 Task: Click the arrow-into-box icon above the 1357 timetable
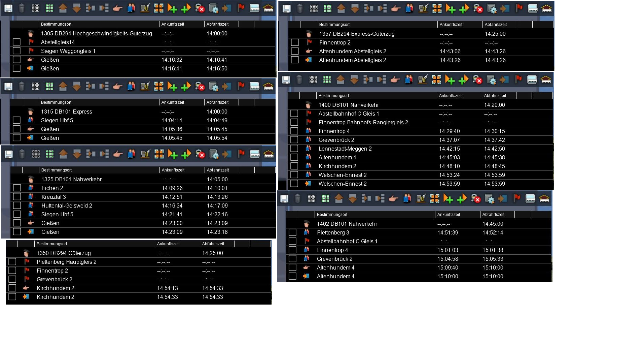click(x=505, y=9)
